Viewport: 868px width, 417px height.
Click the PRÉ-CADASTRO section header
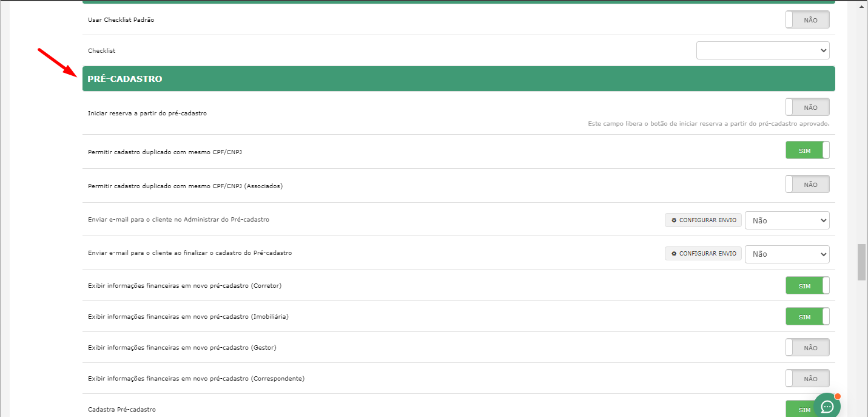pyautogui.click(x=459, y=79)
